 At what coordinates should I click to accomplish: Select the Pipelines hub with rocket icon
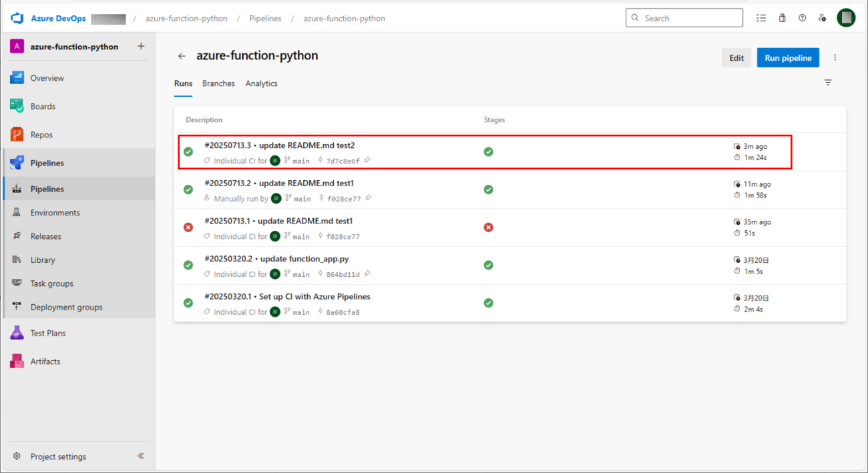78,163
